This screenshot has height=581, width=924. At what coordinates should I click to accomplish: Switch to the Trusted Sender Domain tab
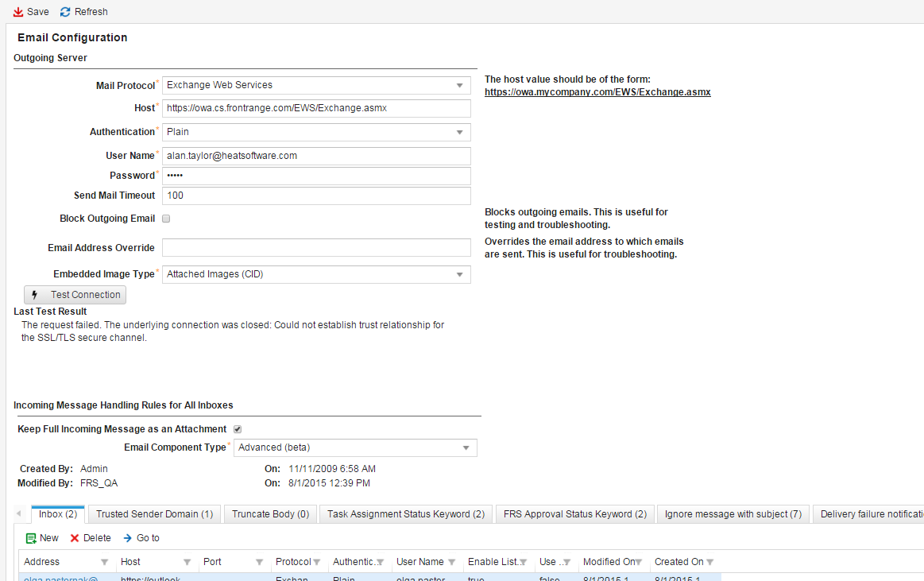coord(153,513)
